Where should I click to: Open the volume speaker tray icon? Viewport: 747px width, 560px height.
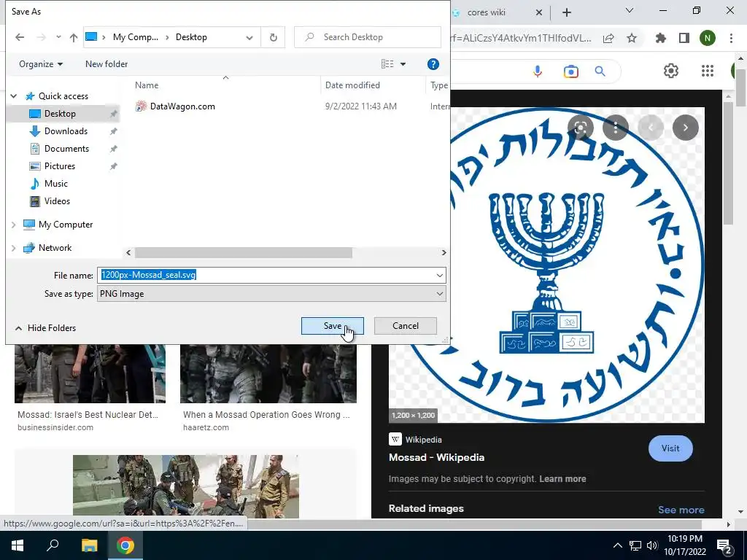[652, 545]
